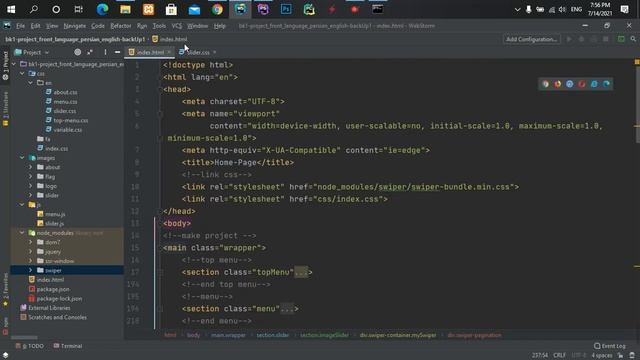Expand the about images folder
640x360 pixels.
click(x=31, y=167)
